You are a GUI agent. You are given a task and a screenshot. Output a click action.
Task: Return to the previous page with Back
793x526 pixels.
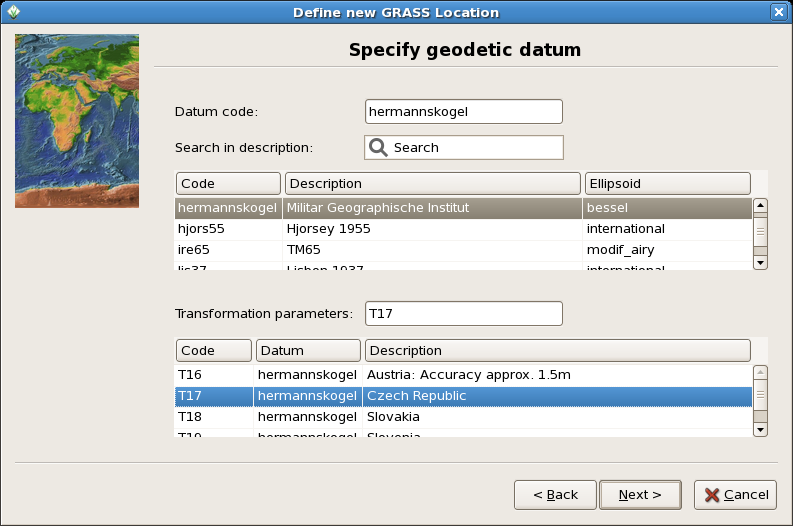click(x=555, y=495)
